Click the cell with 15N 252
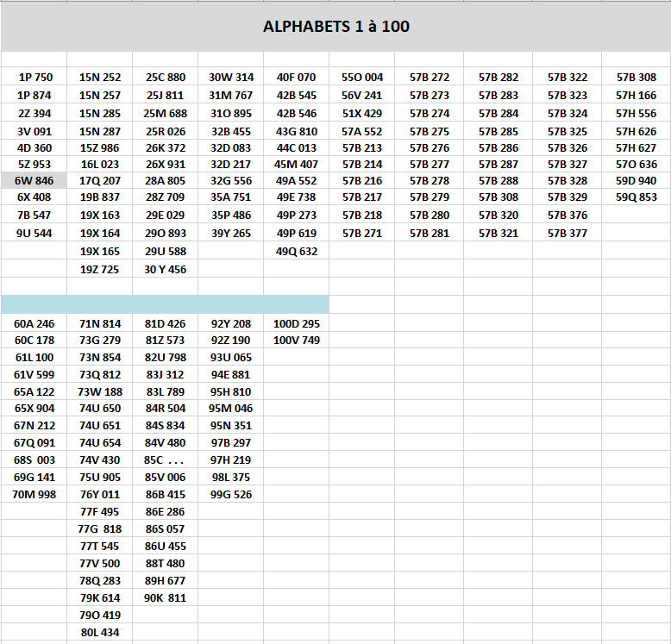 pos(100,78)
